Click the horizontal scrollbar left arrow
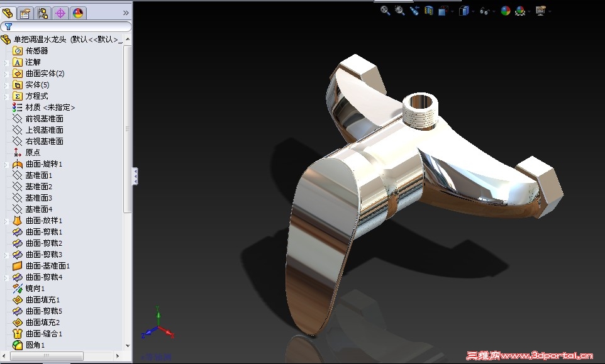The height and width of the screenshot is (364, 605). coord(4,356)
